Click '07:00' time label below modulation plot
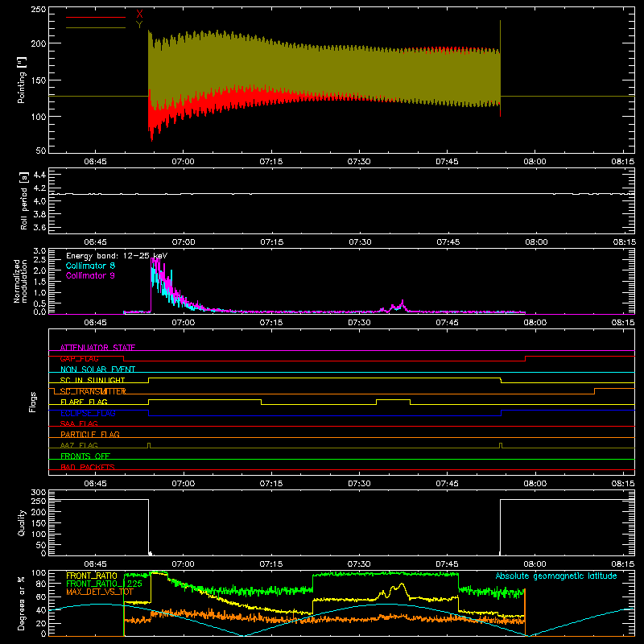This screenshot has height=644, width=644. 184,323
